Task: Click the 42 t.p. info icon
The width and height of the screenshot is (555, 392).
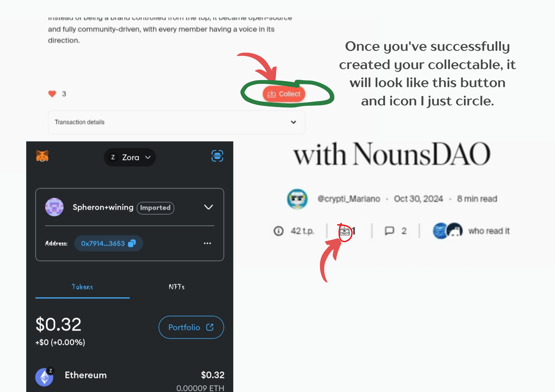Action: point(278,231)
